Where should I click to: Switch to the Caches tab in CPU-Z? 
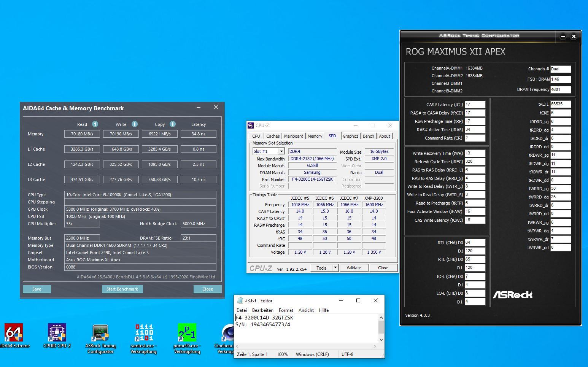(x=273, y=136)
